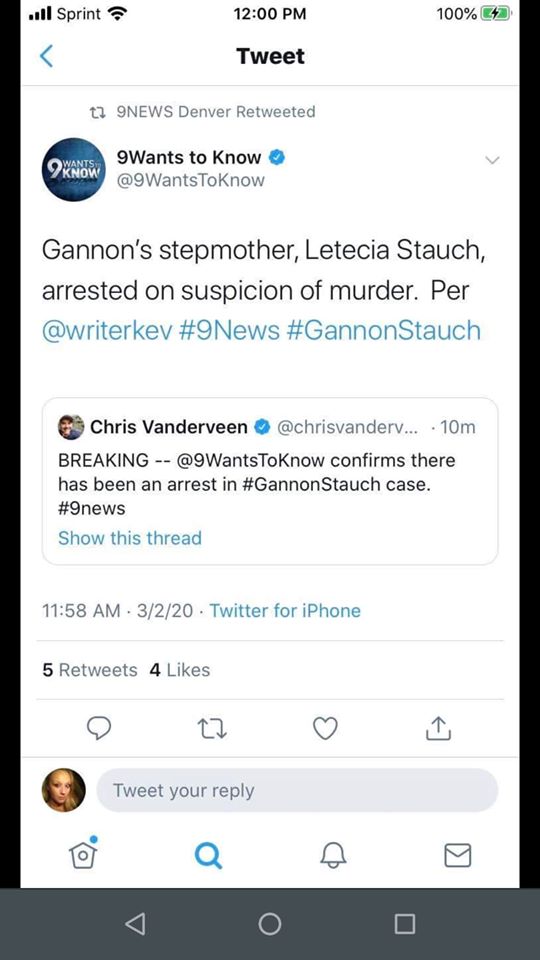View the 5 Retweets list
Viewport: 540px width, 960px height.
[90, 670]
